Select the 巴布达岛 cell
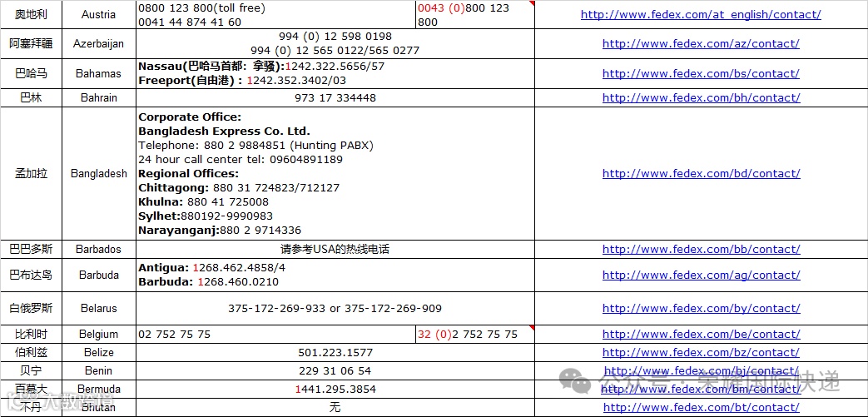Image resolution: width=868 pixels, height=417 pixels. pyautogui.click(x=31, y=276)
